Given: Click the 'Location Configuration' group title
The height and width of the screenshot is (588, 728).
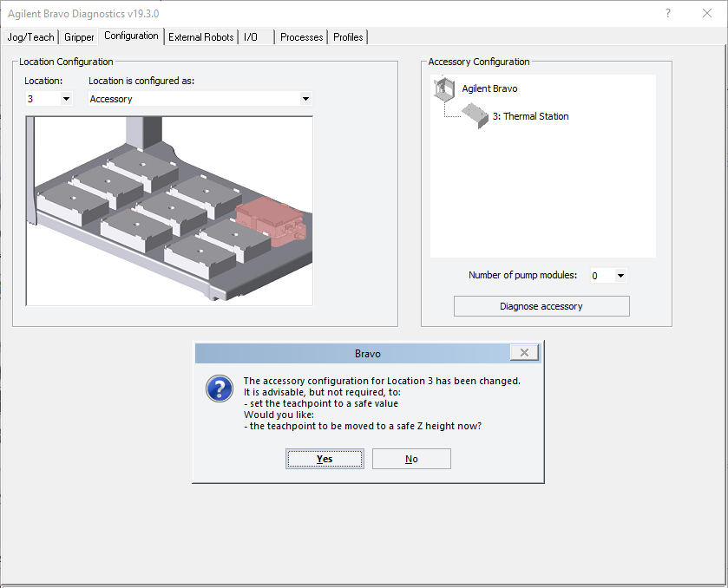Looking at the screenshot, I should [x=66, y=62].
